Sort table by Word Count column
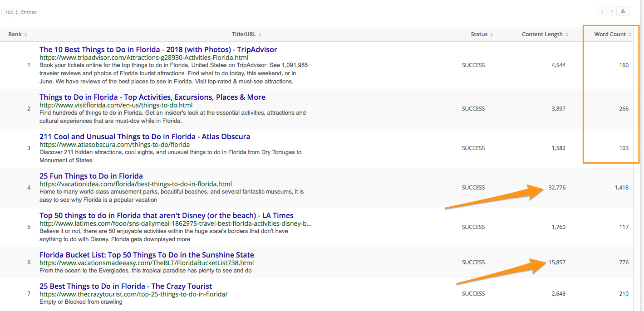This screenshot has height=311, width=644. (x=630, y=35)
